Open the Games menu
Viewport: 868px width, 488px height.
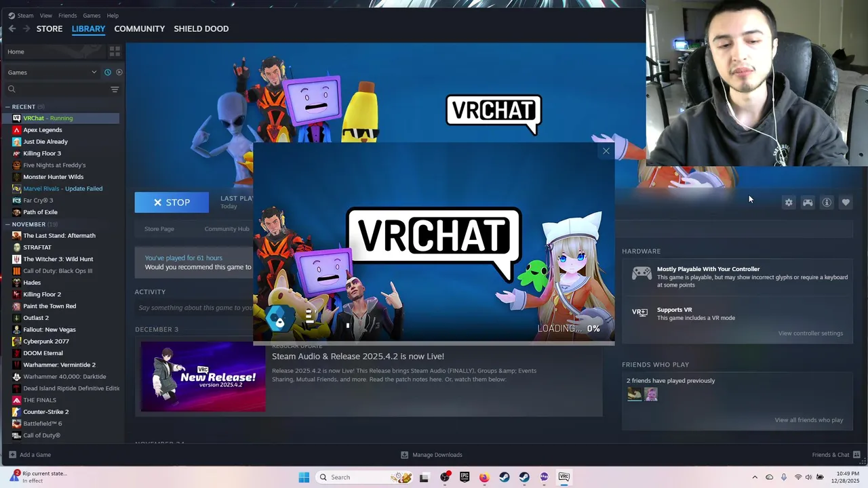(x=92, y=16)
